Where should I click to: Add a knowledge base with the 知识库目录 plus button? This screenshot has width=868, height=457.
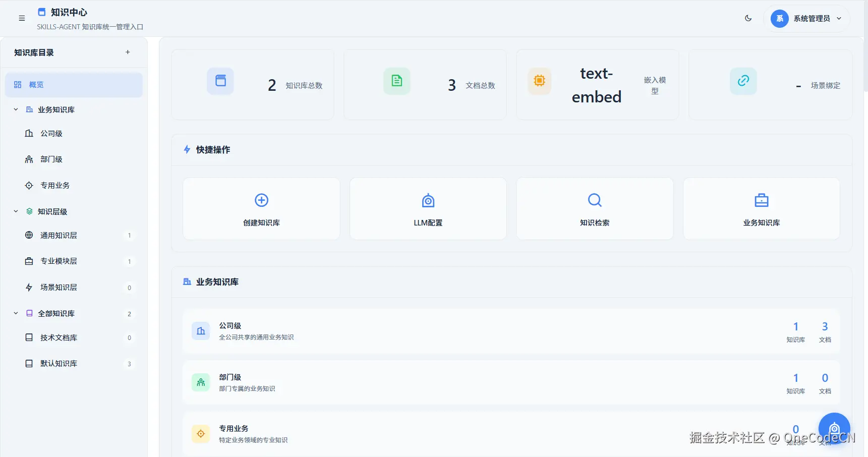click(x=128, y=52)
